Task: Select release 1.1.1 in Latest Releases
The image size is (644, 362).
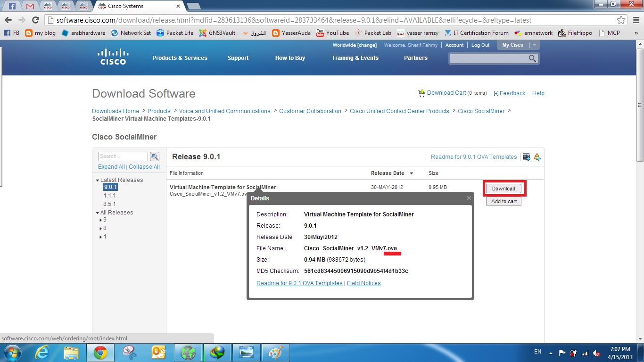Action: point(110,196)
